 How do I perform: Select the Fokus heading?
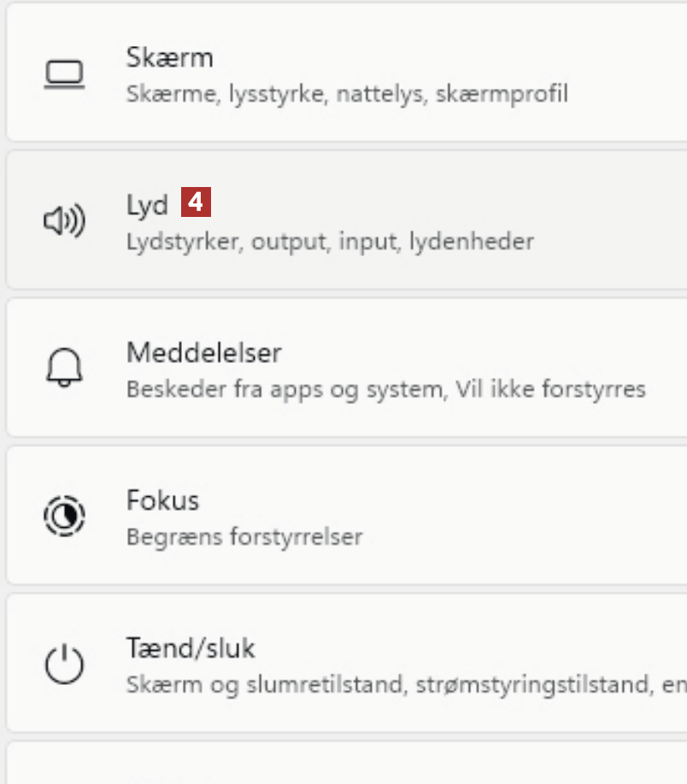[162, 500]
